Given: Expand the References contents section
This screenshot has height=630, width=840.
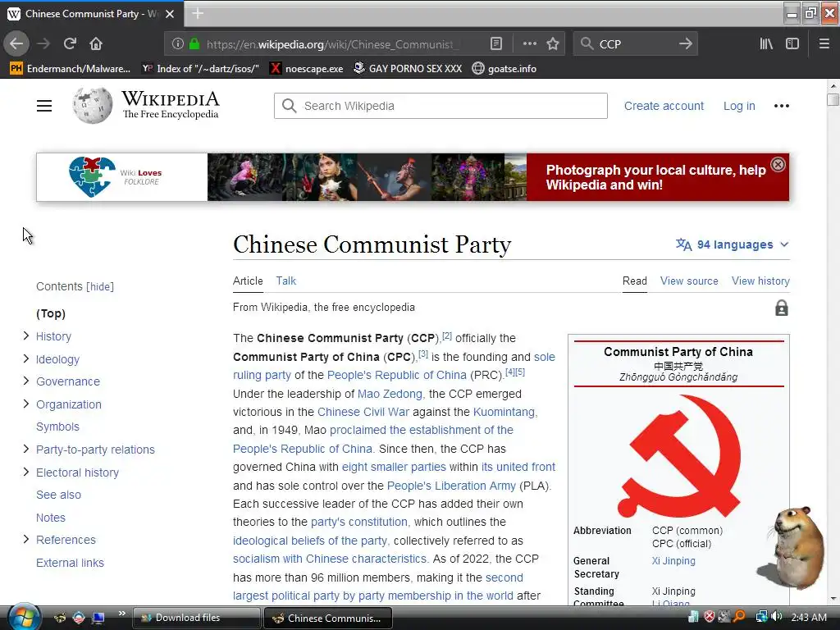Looking at the screenshot, I should [x=25, y=540].
